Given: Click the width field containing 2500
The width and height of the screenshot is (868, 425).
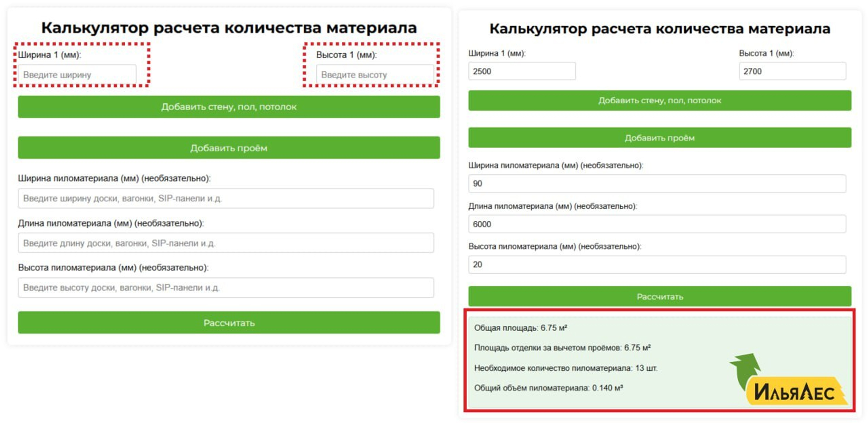Looking at the screenshot, I should pyautogui.click(x=522, y=71).
